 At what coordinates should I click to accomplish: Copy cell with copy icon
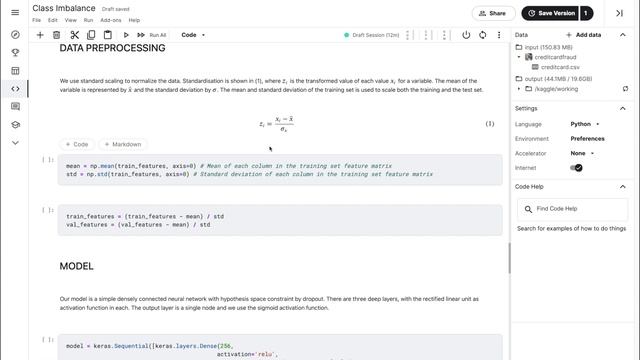[x=91, y=35]
